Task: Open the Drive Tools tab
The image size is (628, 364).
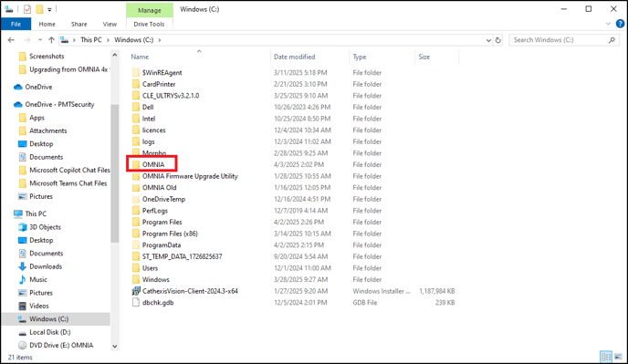Action: 149,24
